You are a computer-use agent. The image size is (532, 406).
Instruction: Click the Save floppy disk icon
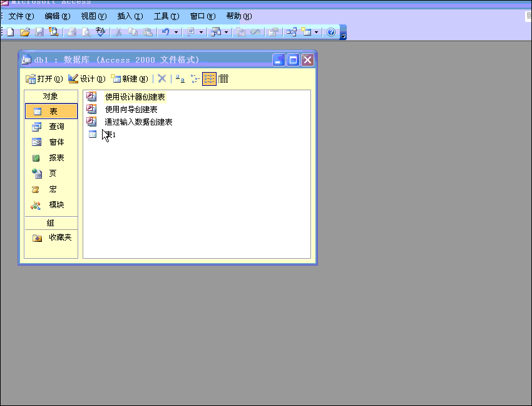click(x=39, y=33)
